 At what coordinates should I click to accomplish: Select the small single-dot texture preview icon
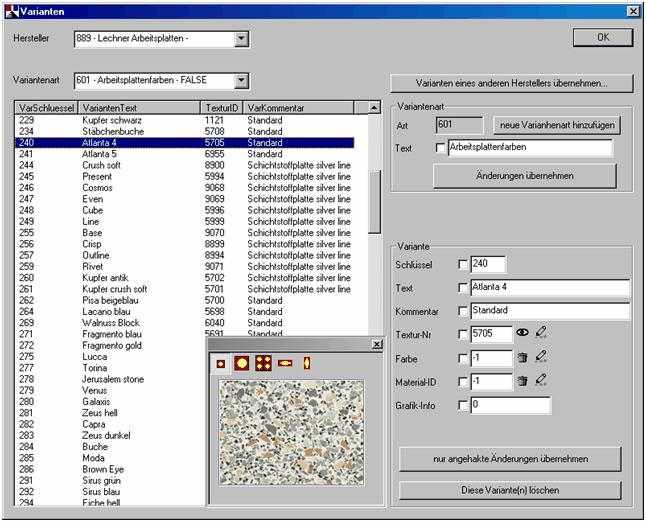pyautogui.click(x=221, y=363)
